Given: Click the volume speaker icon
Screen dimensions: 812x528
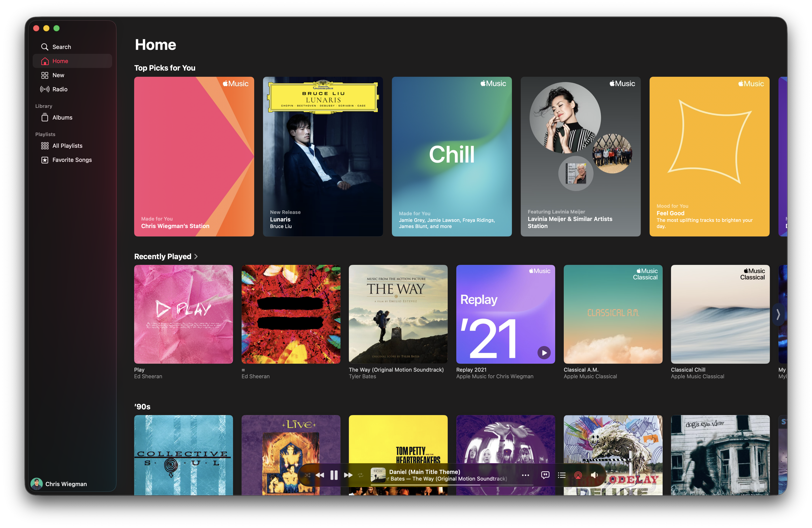Looking at the screenshot, I should [x=594, y=475].
